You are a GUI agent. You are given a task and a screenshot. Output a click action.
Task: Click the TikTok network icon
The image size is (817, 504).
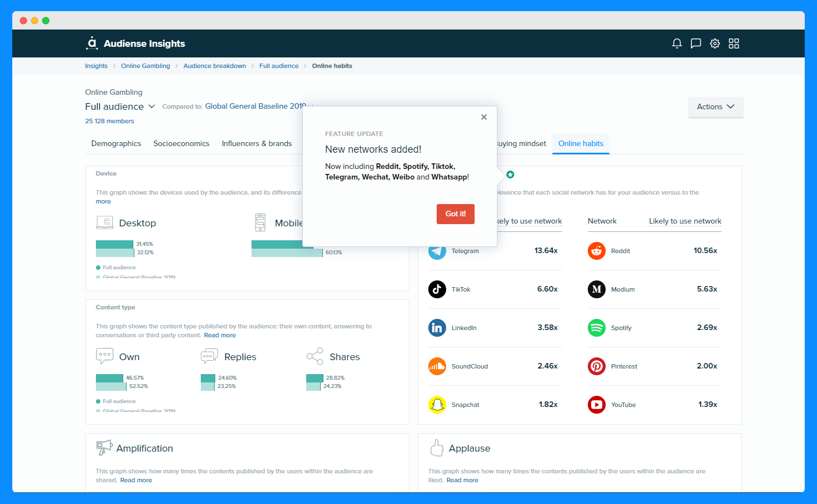(x=437, y=289)
